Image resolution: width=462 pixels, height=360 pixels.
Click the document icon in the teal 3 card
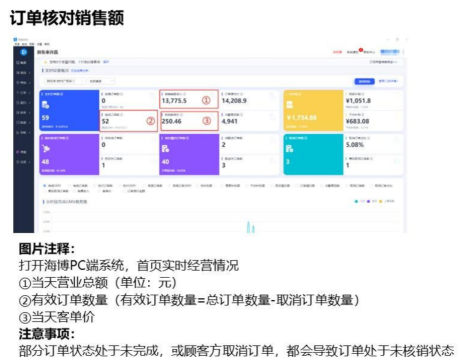coord(289,149)
